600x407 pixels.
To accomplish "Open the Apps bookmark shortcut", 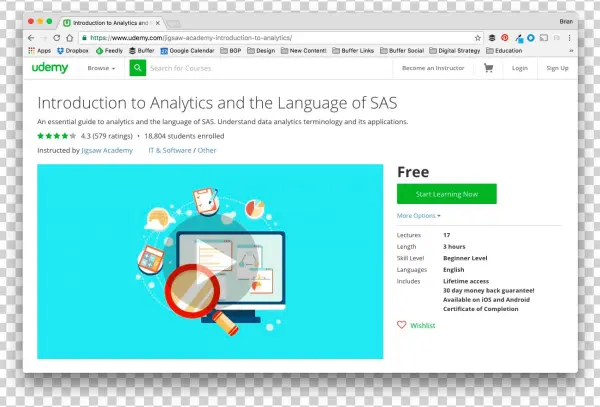I will click(39, 50).
